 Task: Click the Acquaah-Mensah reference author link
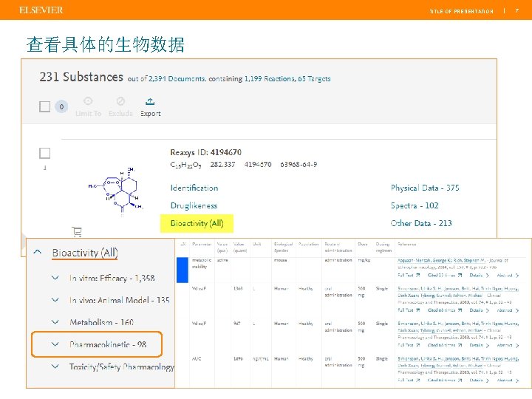441,261
